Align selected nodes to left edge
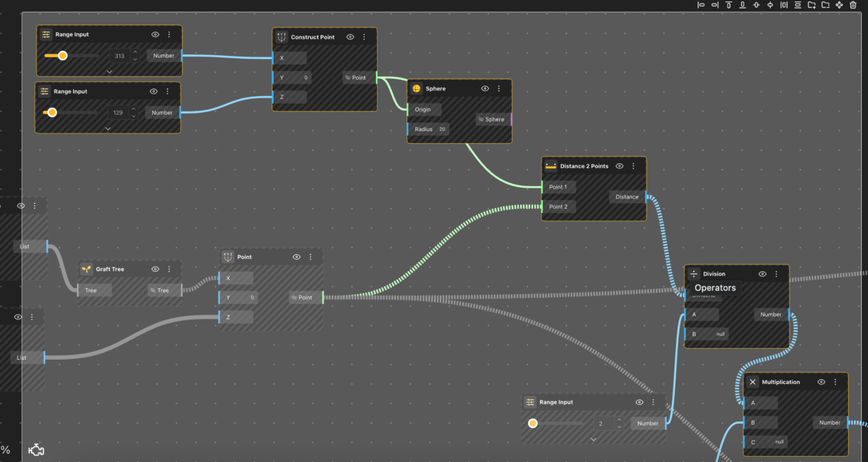This screenshot has width=868, height=462. click(701, 5)
